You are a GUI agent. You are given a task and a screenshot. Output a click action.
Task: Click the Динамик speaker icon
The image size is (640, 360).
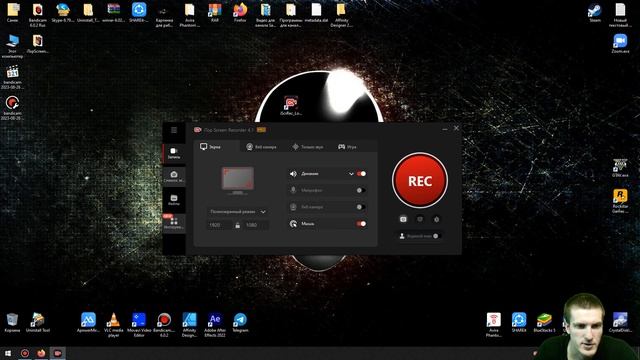[x=293, y=174]
